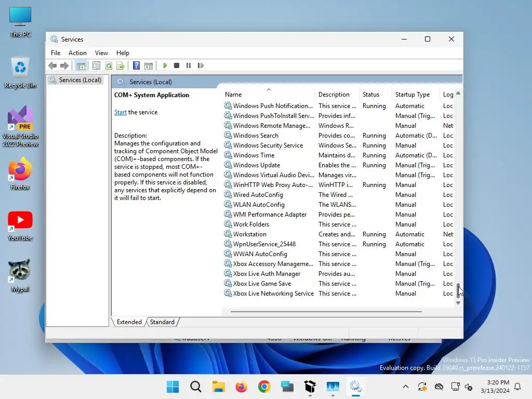The width and height of the screenshot is (532, 399).
Task: Select the Windows PushToInstall Serv... row
Action: [x=339, y=116]
